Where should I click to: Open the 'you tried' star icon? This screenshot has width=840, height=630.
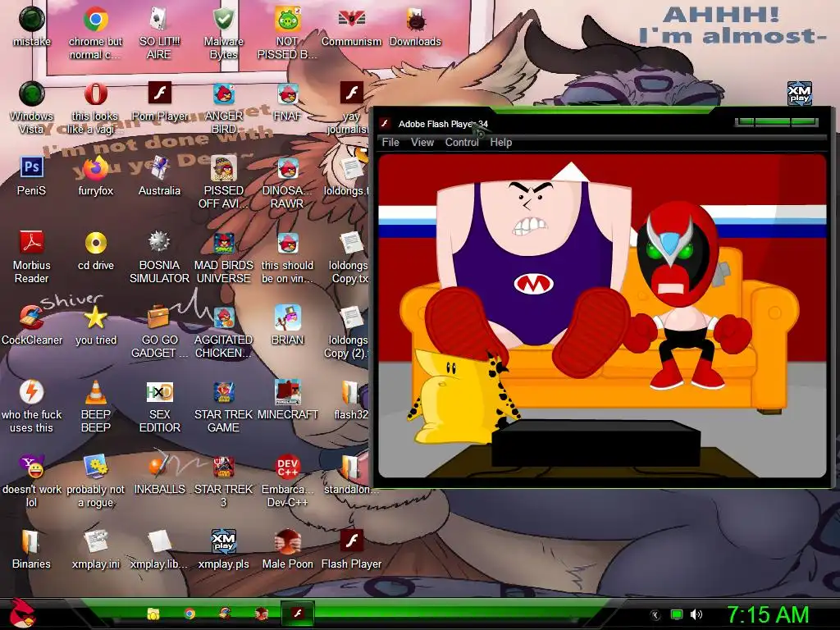(95, 325)
